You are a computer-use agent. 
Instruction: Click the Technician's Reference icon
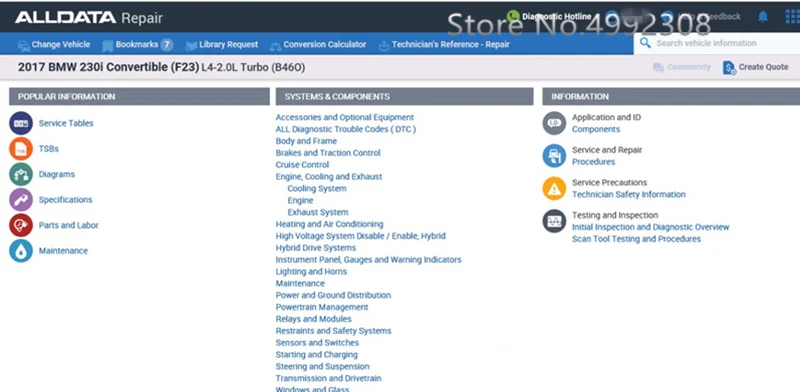pyautogui.click(x=384, y=45)
